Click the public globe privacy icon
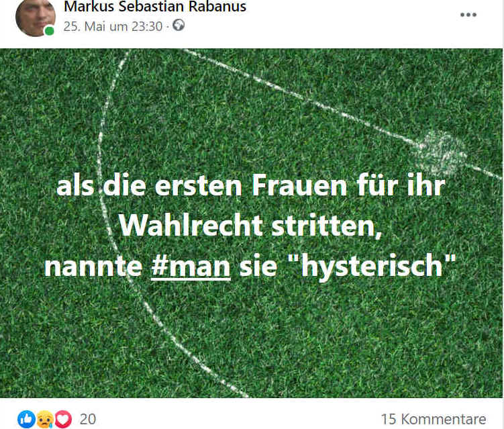The height and width of the screenshot is (429, 504). (x=179, y=25)
